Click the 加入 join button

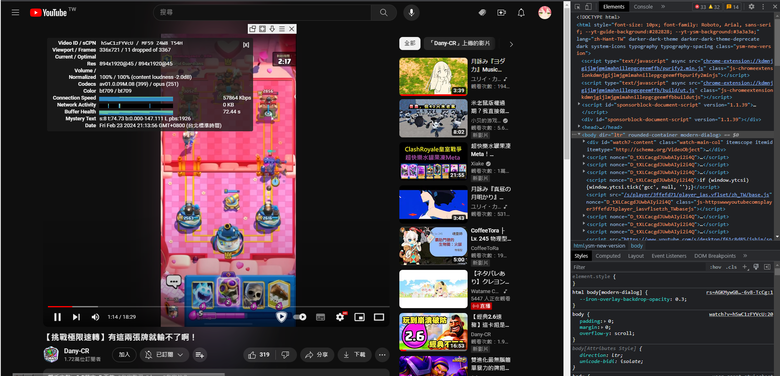[124, 355]
